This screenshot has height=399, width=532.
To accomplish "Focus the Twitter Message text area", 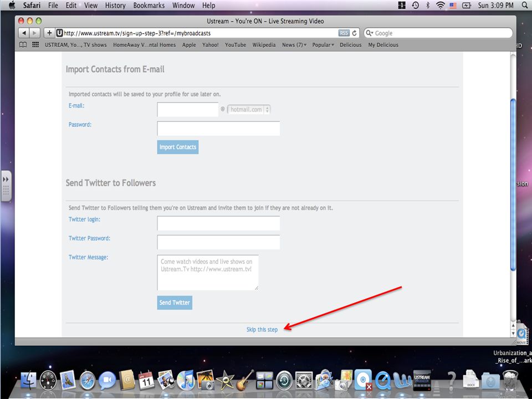I will 208,273.
